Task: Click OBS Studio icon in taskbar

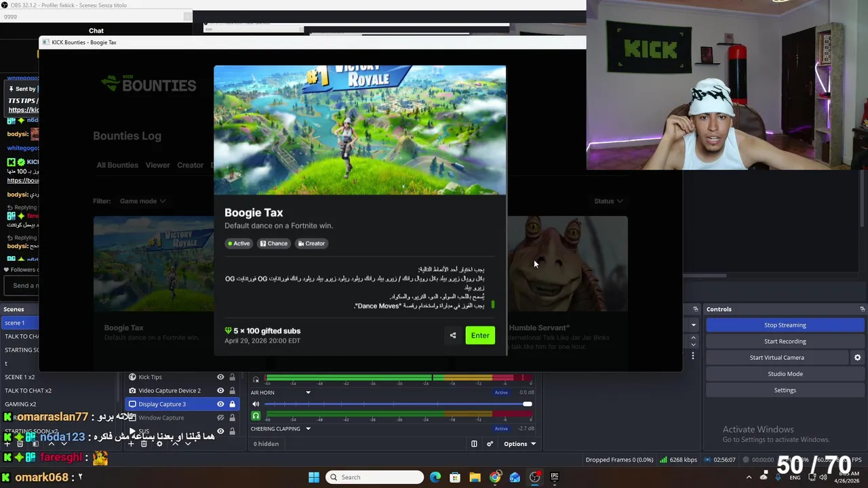Action: point(534,477)
